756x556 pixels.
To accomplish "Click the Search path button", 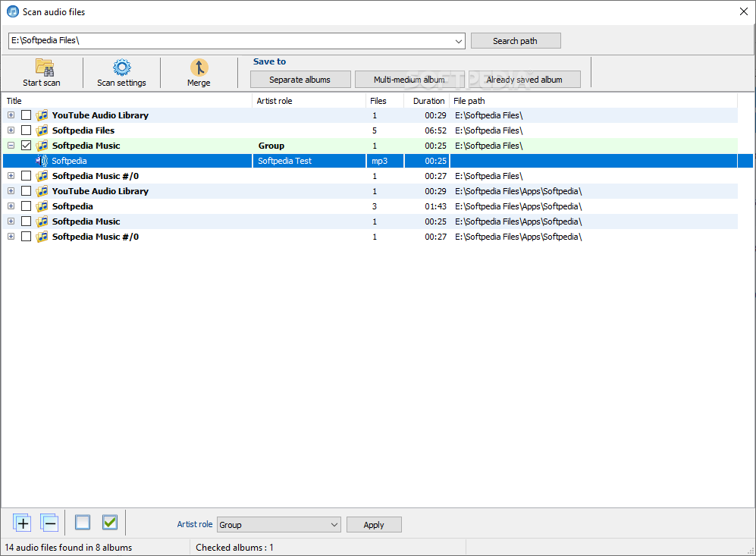I will [516, 41].
